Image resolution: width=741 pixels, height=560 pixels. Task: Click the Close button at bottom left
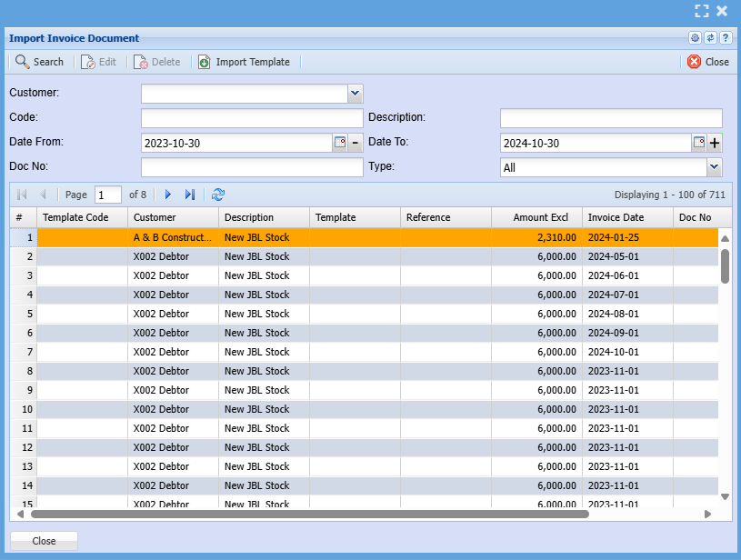click(44, 541)
